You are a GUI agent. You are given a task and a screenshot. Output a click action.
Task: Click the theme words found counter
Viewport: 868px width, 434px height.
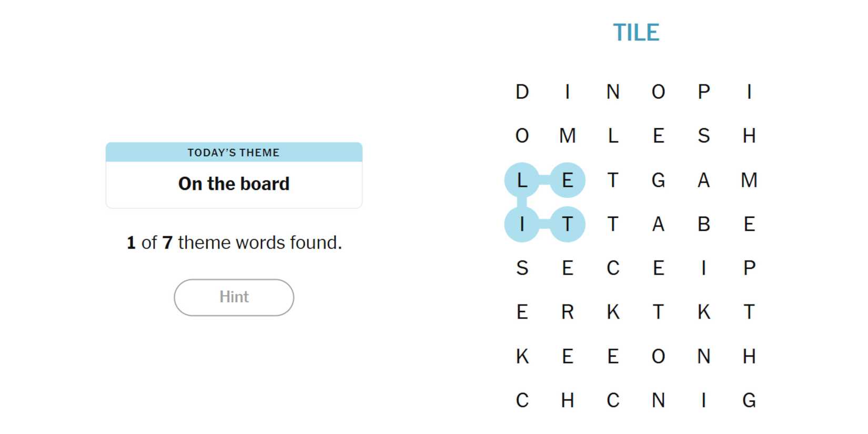[x=234, y=243]
